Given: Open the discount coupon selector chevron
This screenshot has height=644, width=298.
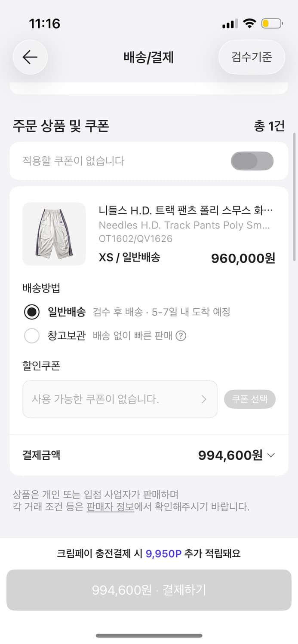Looking at the screenshot, I should click(205, 399).
